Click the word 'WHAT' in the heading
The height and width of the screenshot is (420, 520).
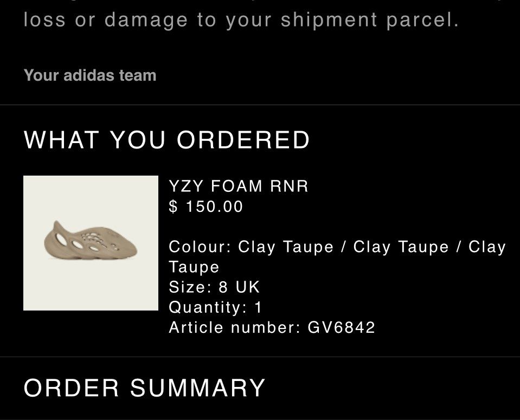[x=61, y=140]
